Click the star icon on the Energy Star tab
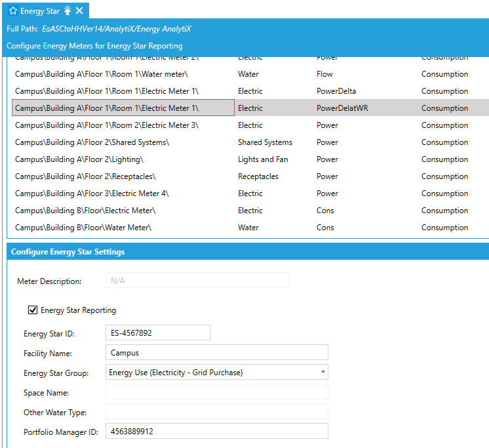The height and width of the screenshot is (448, 489). pyautogui.click(x=12, y=10)
